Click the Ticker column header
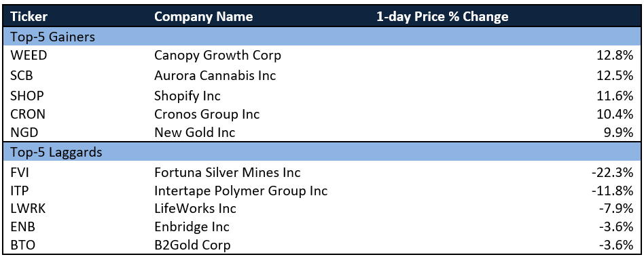The image size is (644, 257). click(x=29, y=17)
